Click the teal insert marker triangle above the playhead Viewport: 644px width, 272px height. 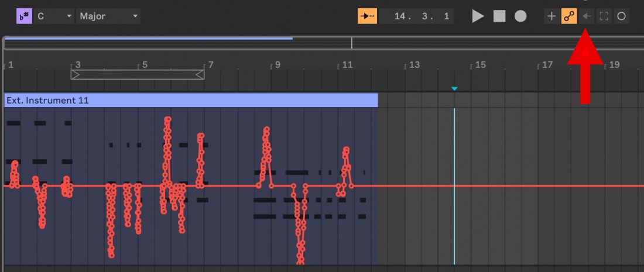(x=454, y=89)
